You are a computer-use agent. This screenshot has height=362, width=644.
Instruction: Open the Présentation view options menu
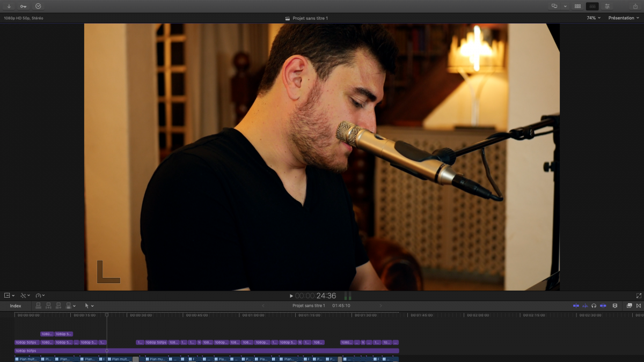coord(624,18)
